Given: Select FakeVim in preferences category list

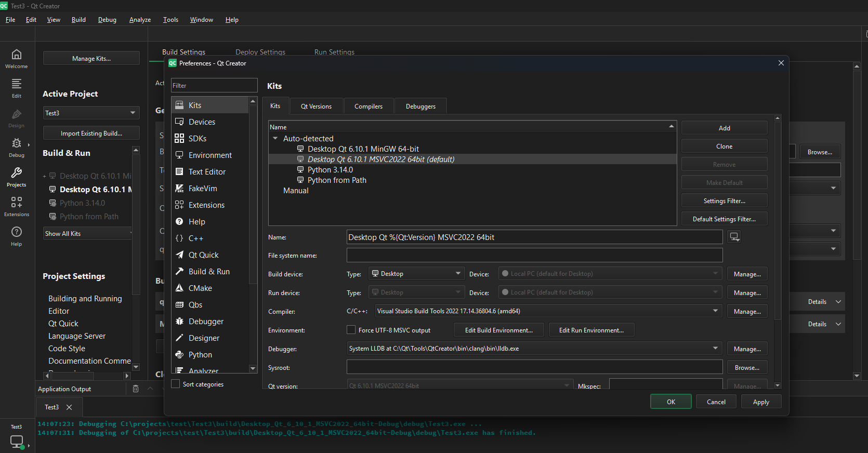Looking at the screenshot, I should pyautogui.click(x=203, y=189).
